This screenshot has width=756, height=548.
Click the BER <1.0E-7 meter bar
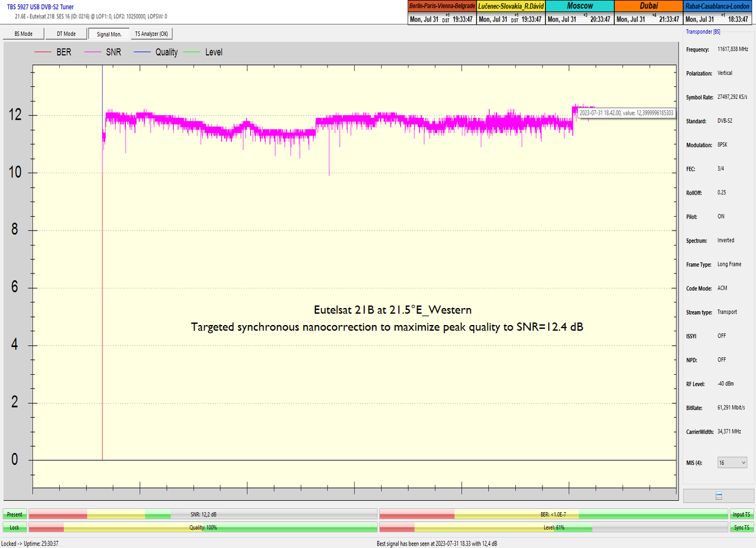click(553, 515)
